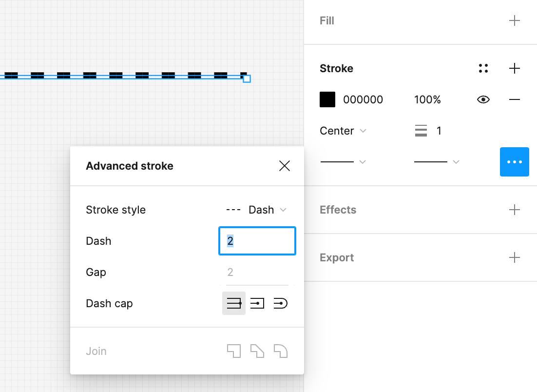The height and width of the screenshot is (392, 537).
Task: Open the right stroke end cap dropdown
Action: coord(436,162)
